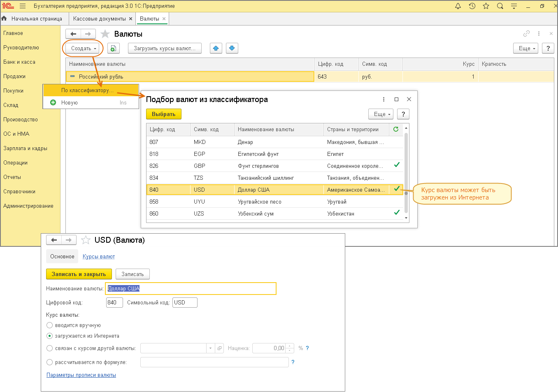Pick 'По классификатору...' menu entry
This screenshot has height=392, width=558.
point(87,90)
